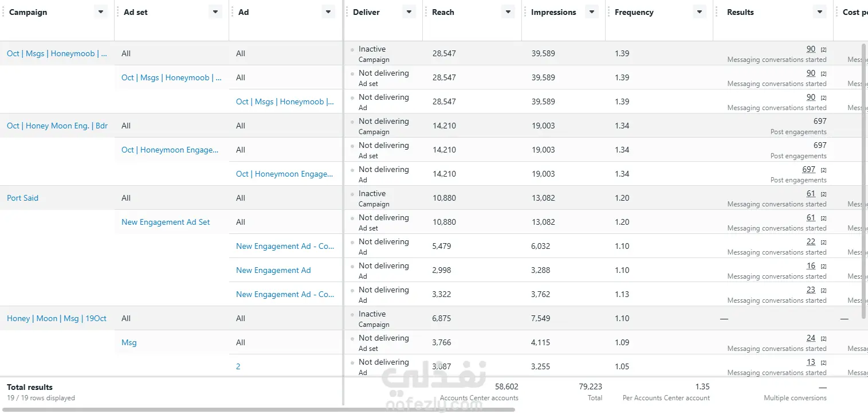Open the Reach column sort dropdown
The width and height of the screenshot is (868, 414).
508,12
